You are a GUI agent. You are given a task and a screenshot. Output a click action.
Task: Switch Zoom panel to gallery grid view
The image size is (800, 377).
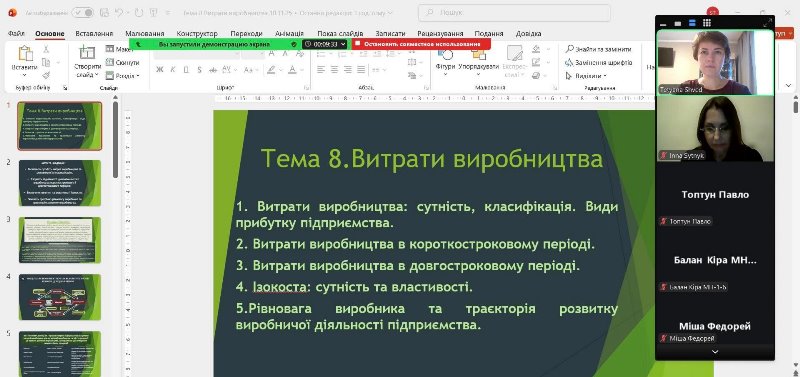[707, 23]
